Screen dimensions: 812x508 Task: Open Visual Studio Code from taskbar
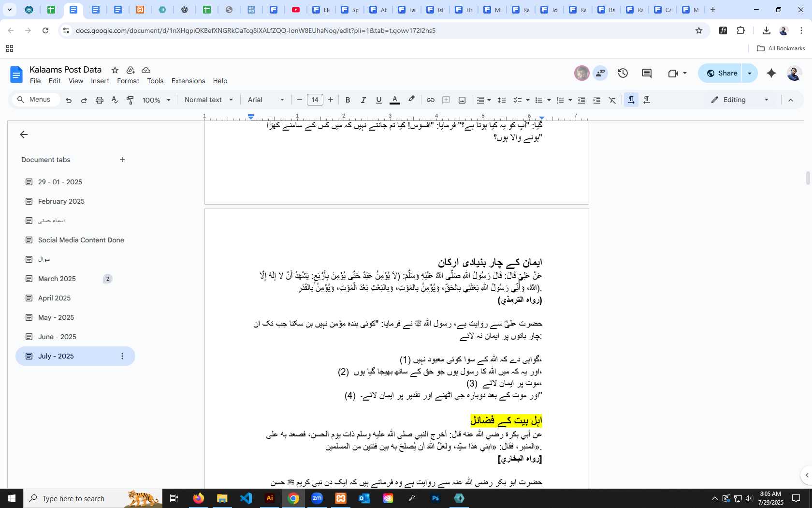246,498
